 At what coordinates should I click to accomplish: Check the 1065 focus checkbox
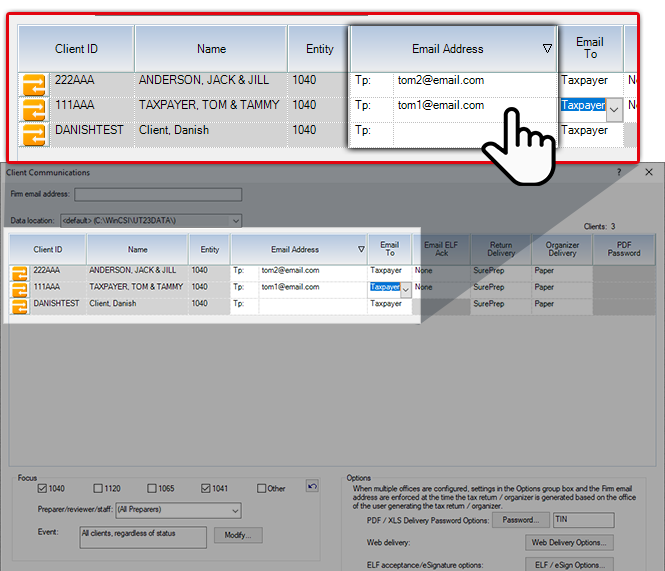point(150,488)
